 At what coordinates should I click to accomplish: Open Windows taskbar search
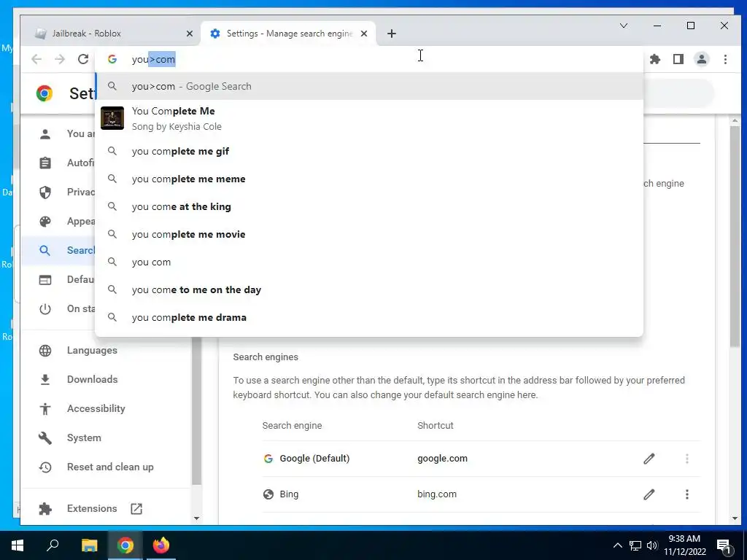point(53,545)
